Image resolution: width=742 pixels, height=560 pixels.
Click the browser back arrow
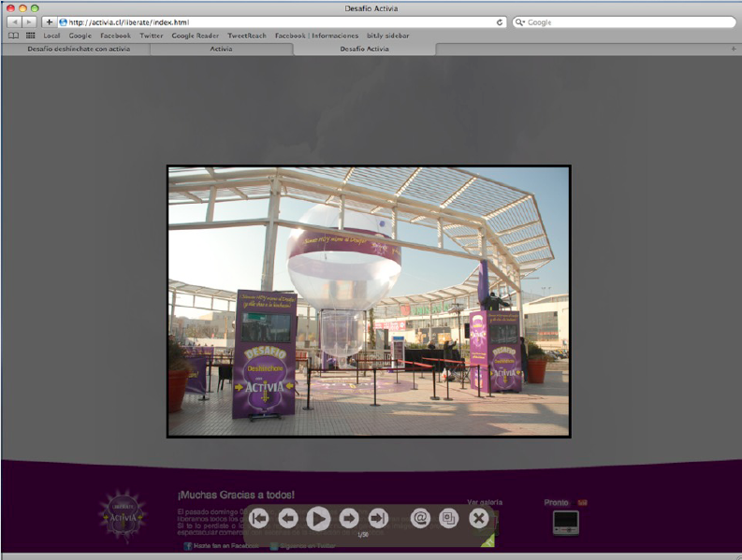[14, 22]
